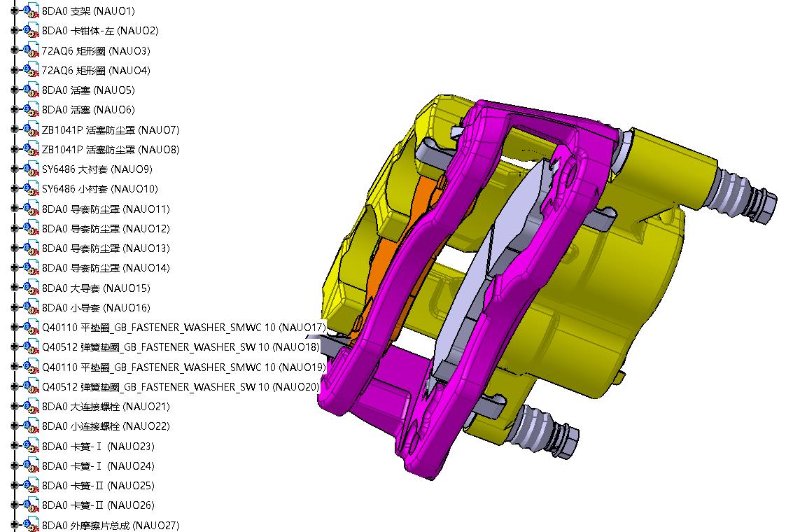Click the product icon of 卡簧-II (NAUO25)
Viewport: 793px width, 532px height.
(x=31, y=486)
